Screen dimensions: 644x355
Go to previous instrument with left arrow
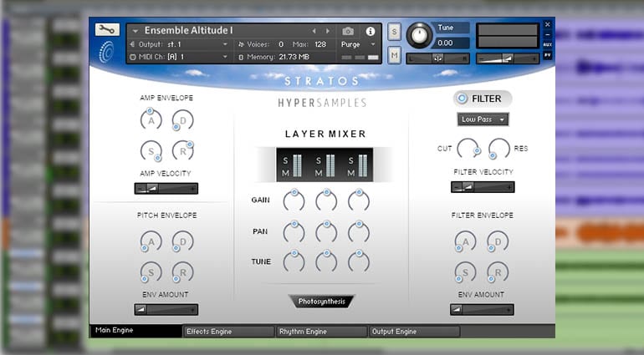(314, 31)
